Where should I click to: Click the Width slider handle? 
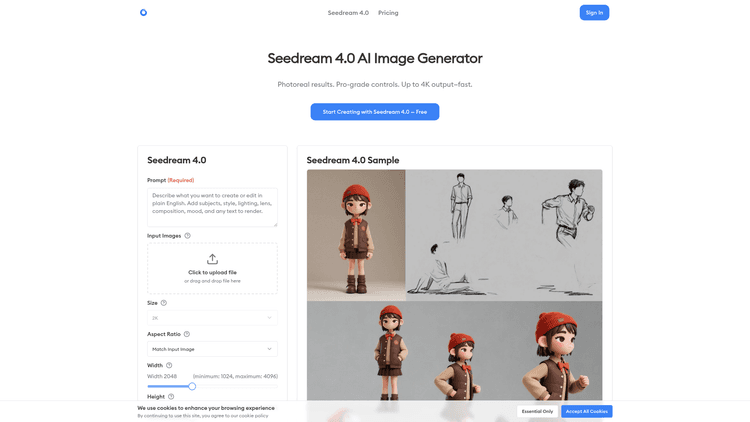click(x=192, y=386)
